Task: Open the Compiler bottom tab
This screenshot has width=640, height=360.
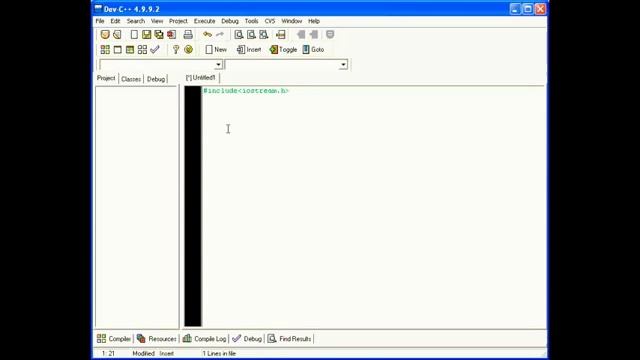Action: pyautogui.click(x=114, y=339)
